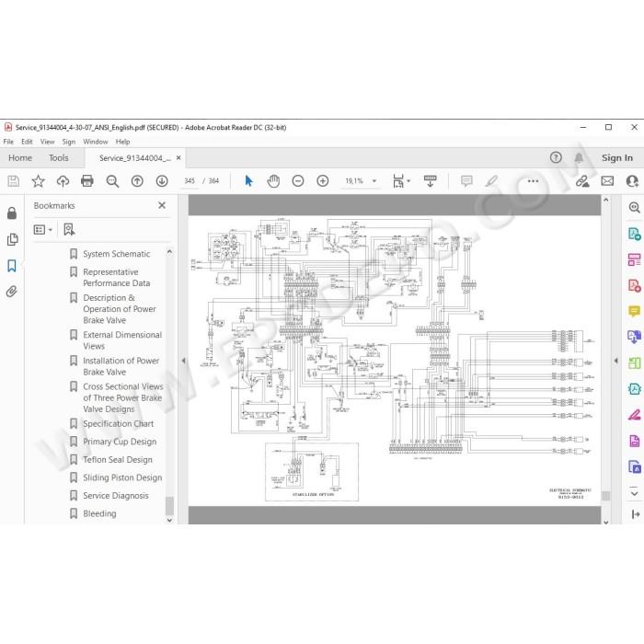Click the page number field
The height and width of the screenshot is (644, 644).
[190, 181]
